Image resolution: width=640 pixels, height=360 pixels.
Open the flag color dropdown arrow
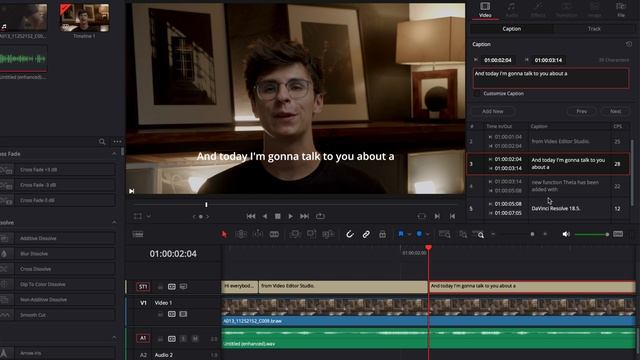coord(409,235)
